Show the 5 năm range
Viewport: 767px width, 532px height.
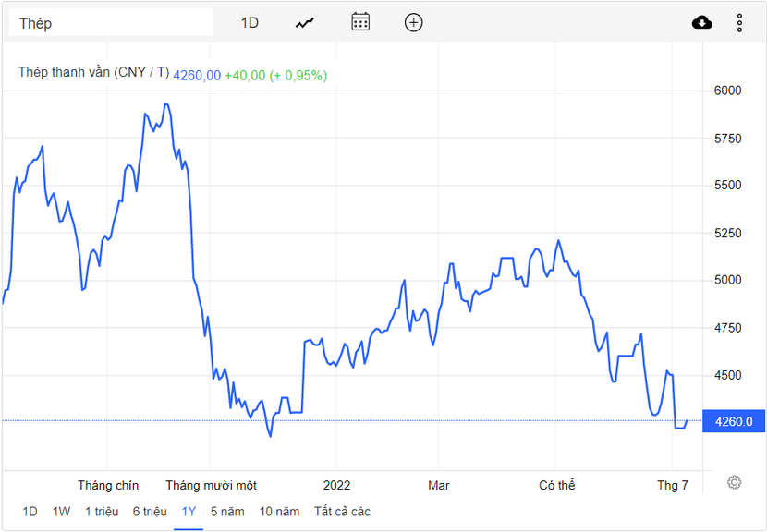(227, 511)
